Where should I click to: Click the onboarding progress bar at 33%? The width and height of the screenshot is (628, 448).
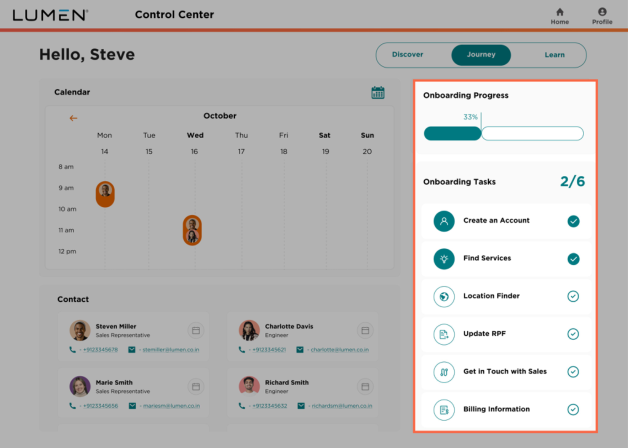click(503, 133)
